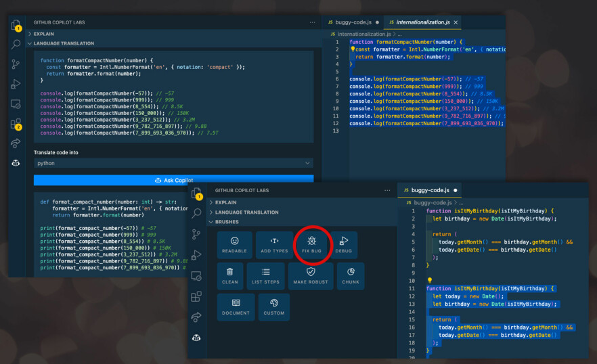Apply the List Steps brush
597x364 pixels.
coord(265,276)
